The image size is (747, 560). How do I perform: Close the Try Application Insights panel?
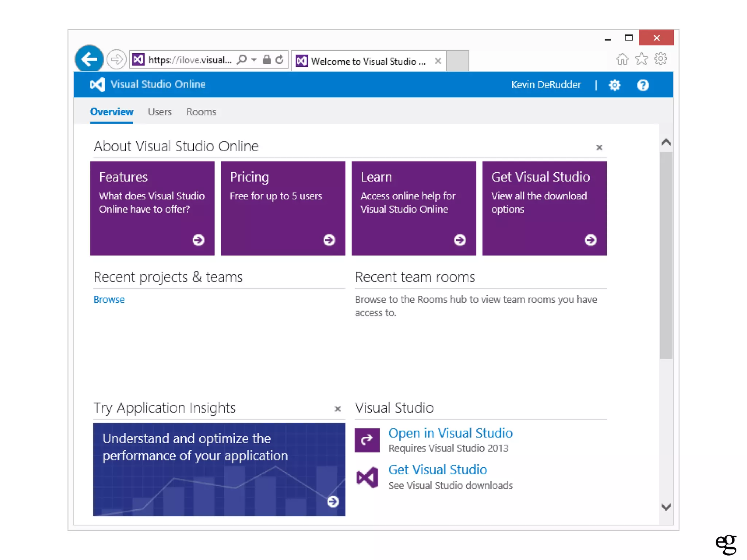click(337, 409)
